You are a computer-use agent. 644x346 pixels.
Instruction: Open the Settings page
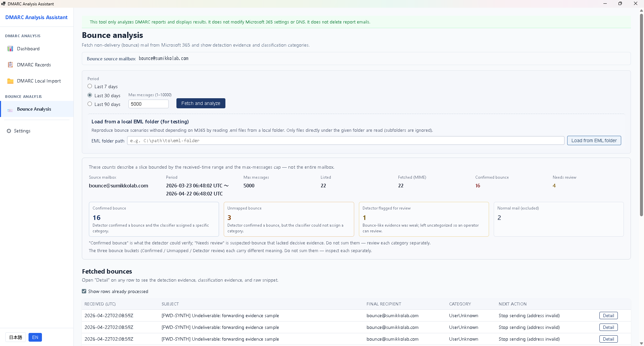(x=37, y=131)
